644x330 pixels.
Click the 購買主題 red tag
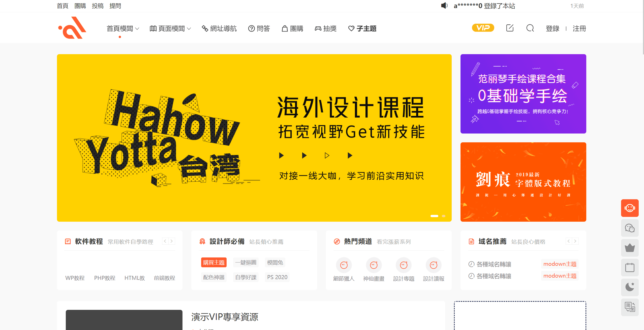click(x=214, y=262)
